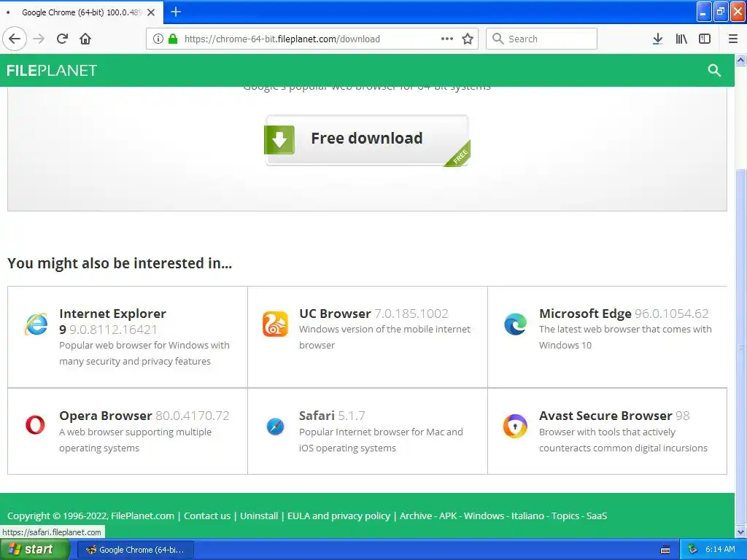The width and height of the screenshot is (747, 560).
Task: Click "Browser with tools that actively" text
Action: [608, 432]
